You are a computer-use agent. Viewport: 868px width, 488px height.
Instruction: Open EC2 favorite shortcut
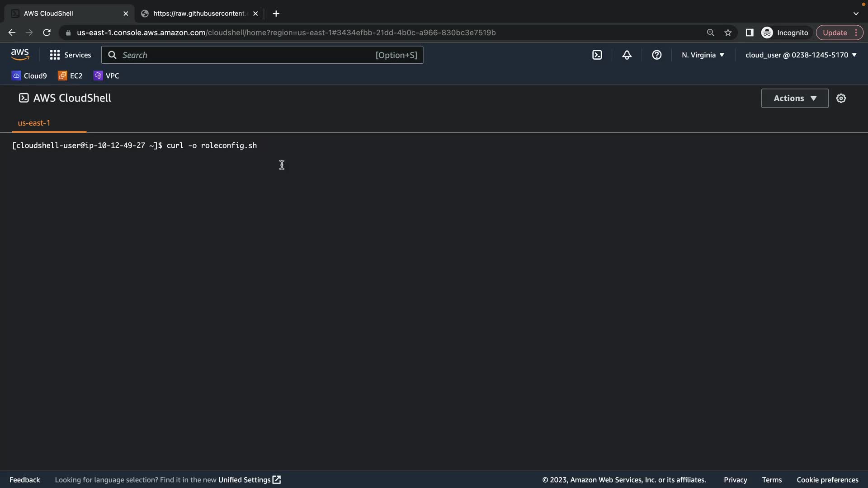pos(70,75)
